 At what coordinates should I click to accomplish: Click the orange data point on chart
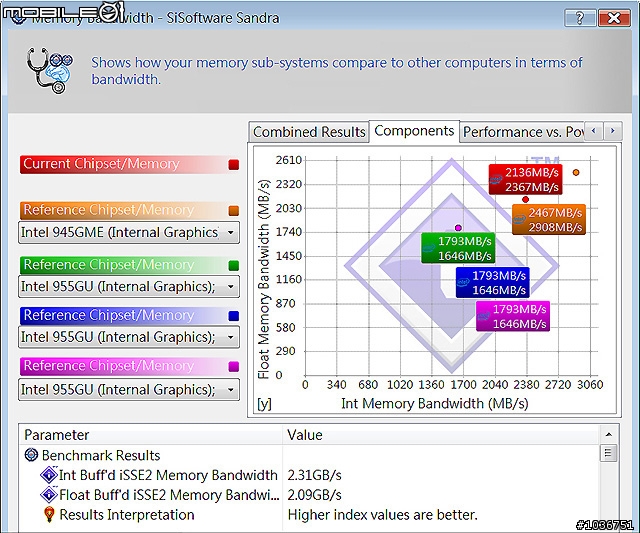(576, 173)
